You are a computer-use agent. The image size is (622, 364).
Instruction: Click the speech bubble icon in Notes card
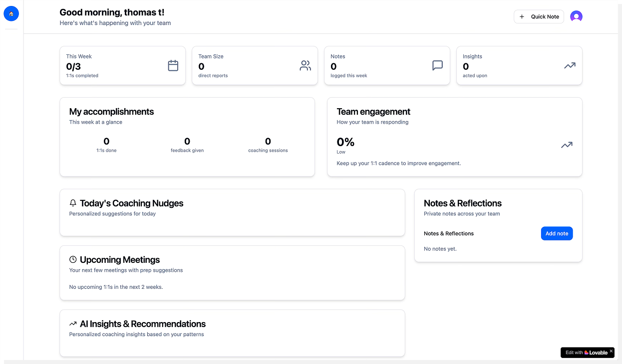[437, 65]
